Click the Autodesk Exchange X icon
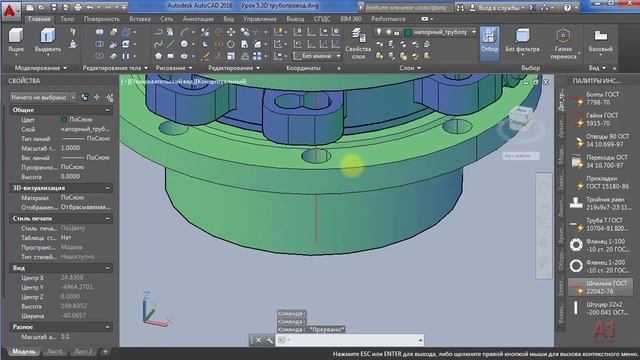The image size is (640, 360). coord(532,7)
